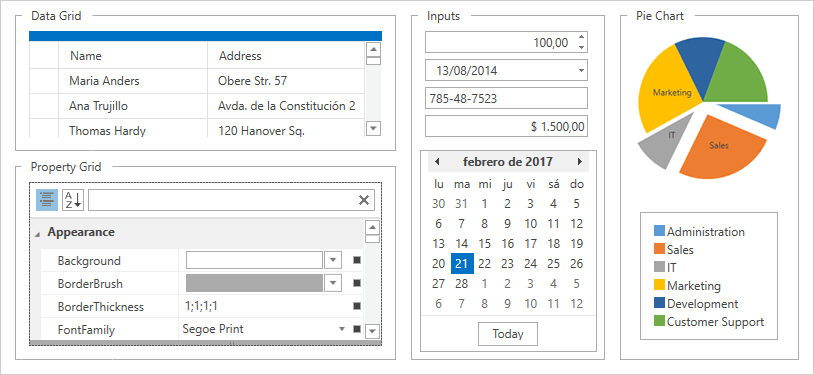Select the gray BorderBrush color swatch
Image resolution: width=814 pixels, height=375 pixels.
point(254,283)
